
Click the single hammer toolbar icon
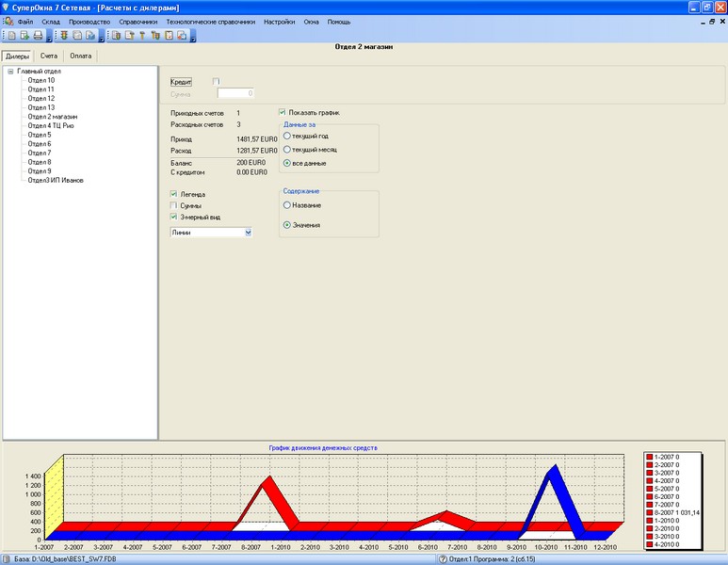[142, 35]
